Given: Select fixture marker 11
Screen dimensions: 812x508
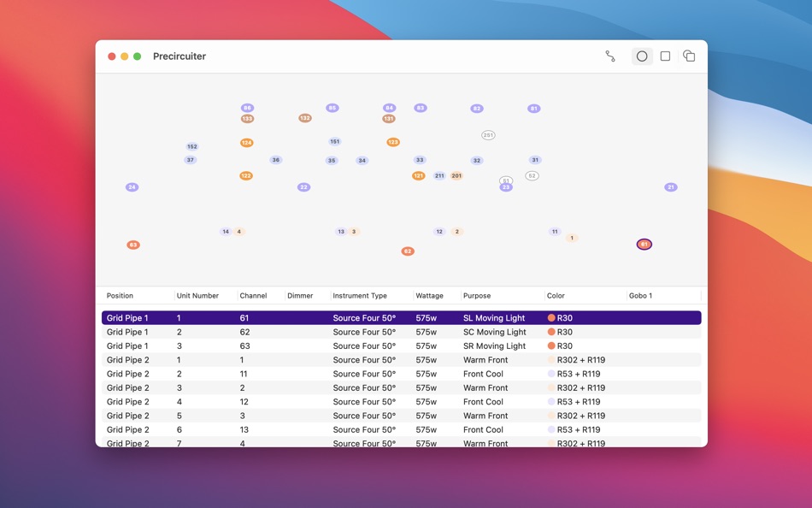Looking at the screenshot, I should 555,232.
